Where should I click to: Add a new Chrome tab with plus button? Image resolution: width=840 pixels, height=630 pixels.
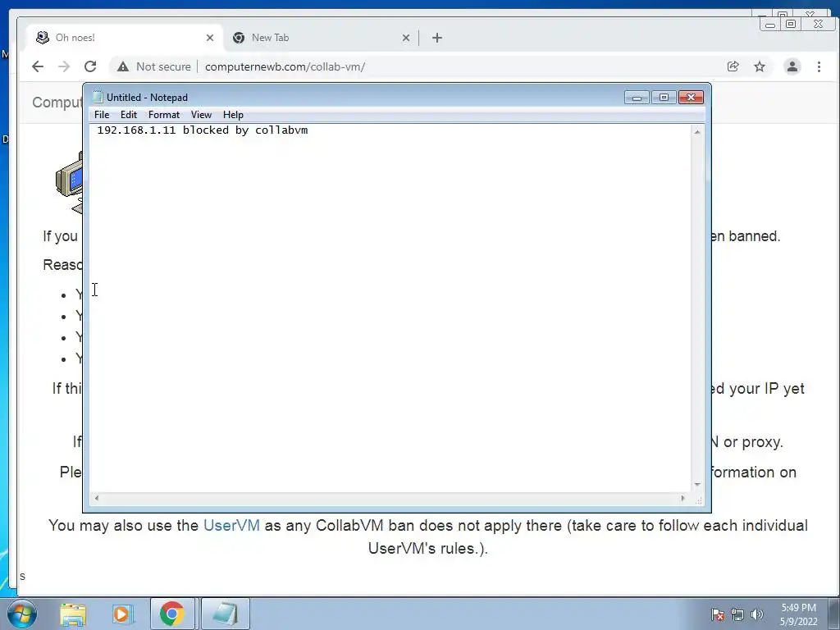[437, 38]
